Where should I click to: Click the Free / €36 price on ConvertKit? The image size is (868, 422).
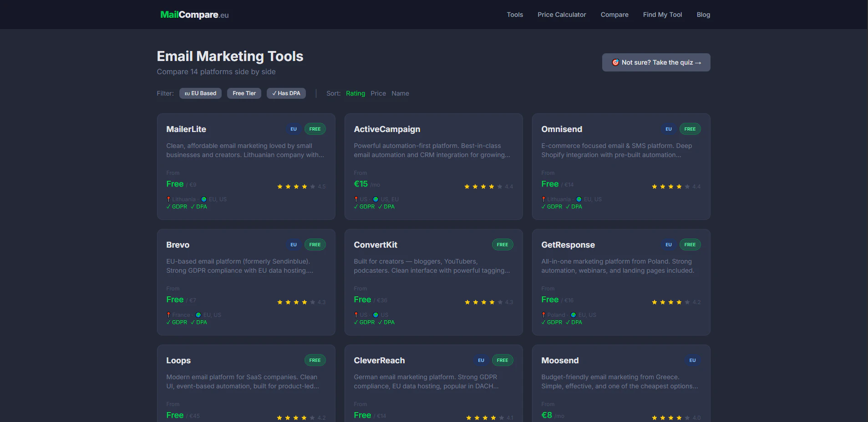coord(371,300)
